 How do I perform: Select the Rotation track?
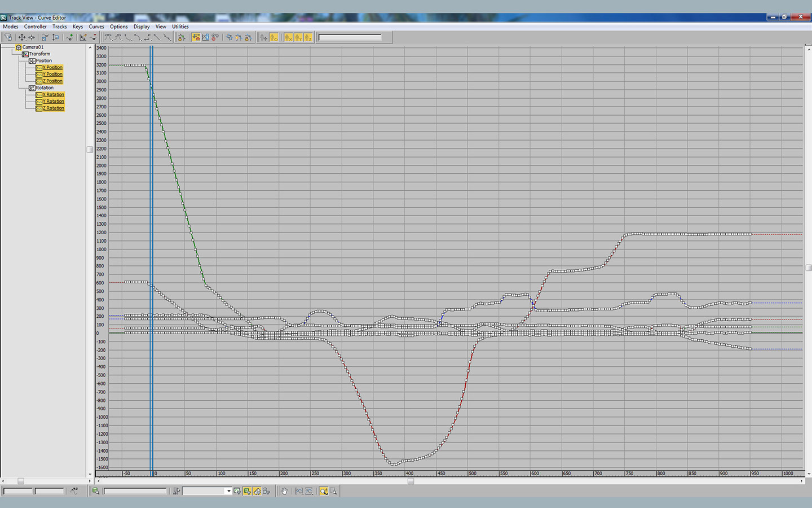(45, 88)
